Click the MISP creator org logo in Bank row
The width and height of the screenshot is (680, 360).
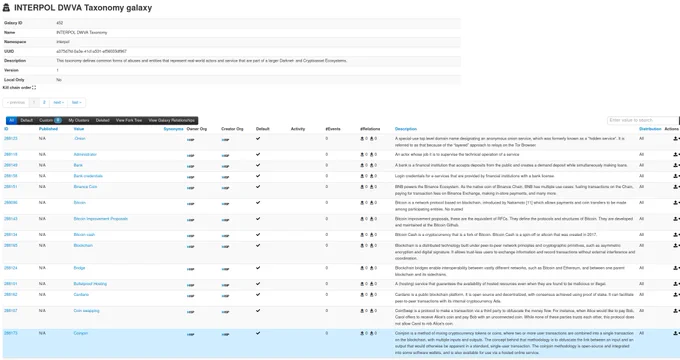click(225, 167)
